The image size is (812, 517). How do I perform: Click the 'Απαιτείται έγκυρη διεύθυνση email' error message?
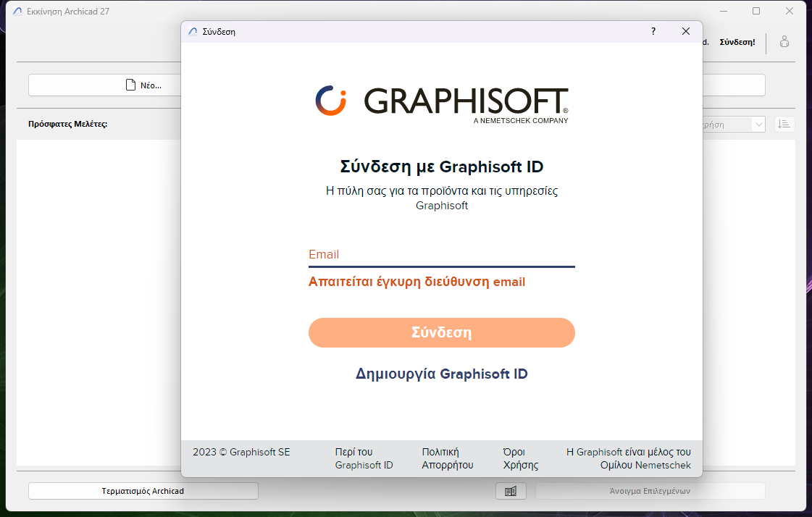coord(417,282)
